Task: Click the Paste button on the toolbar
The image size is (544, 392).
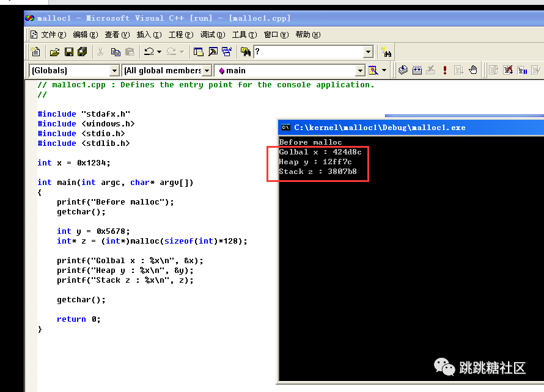Action: [x=131, y=51]
